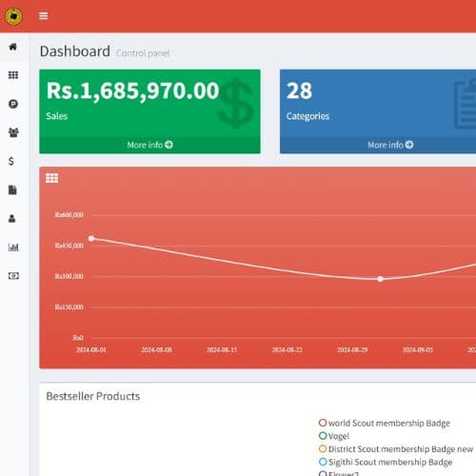Click the 2024-08-01 date label on chart
The width and height of the screenshot is (476, 476).
pyautogui.click(x=91, y=349)
